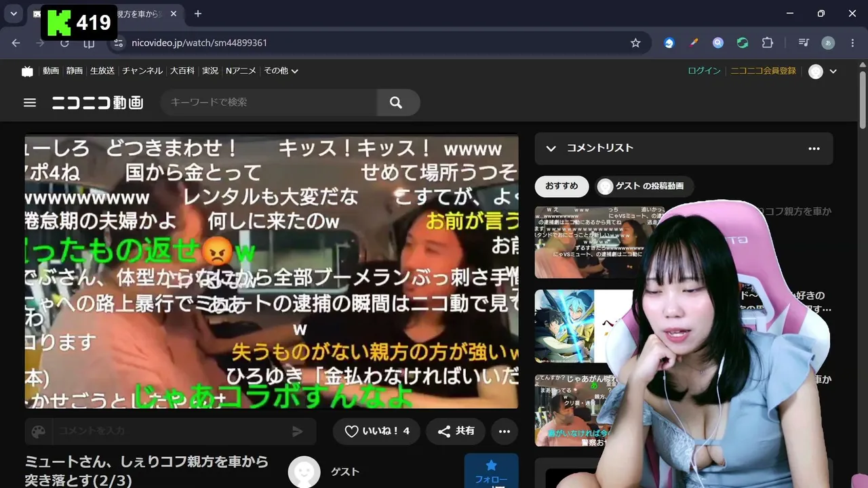Click the guest uploader avatar

[x=304, y=471]
